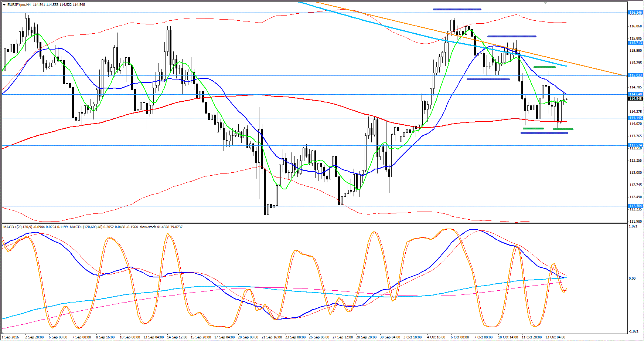Click the grey chart shift marker at top

[x=546, y=3]
